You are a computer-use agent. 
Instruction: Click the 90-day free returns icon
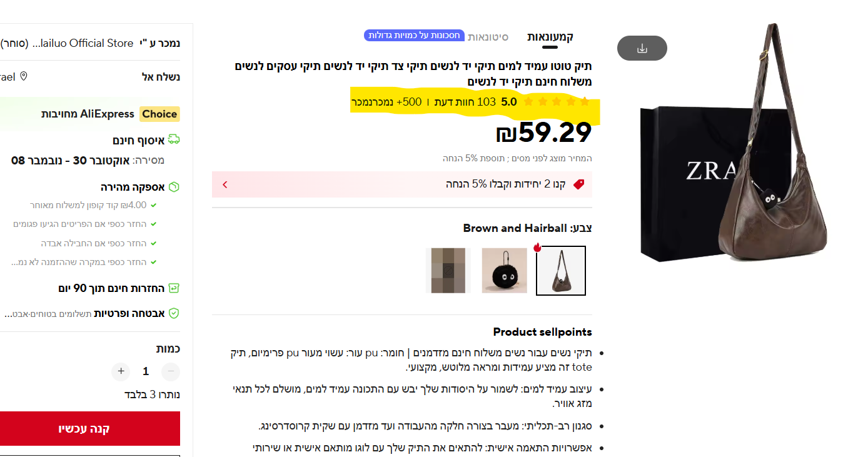pos(174,288)
